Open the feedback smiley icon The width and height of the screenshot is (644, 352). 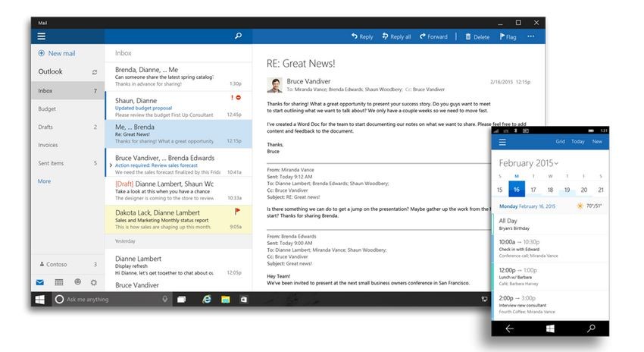click(x=77, y=282)
